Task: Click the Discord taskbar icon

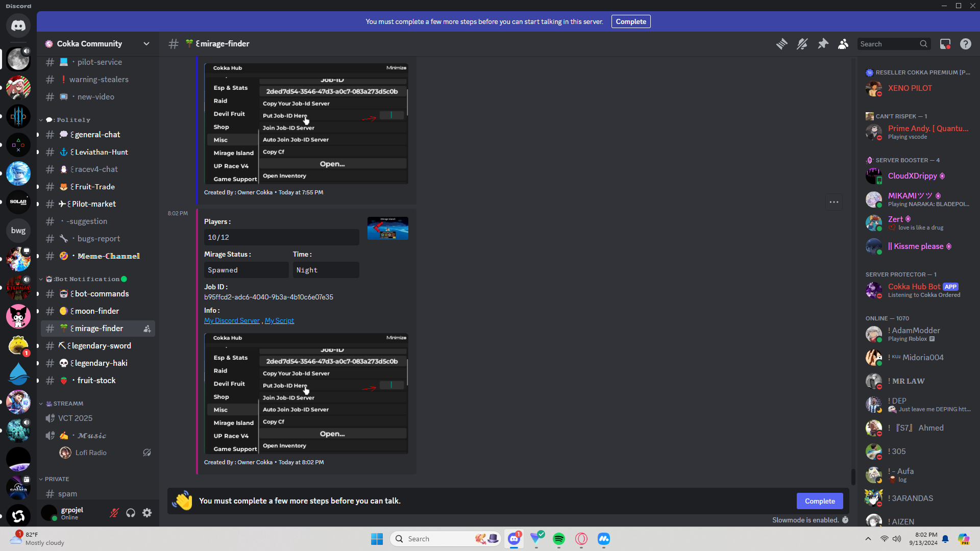Action: pos(514,539)
